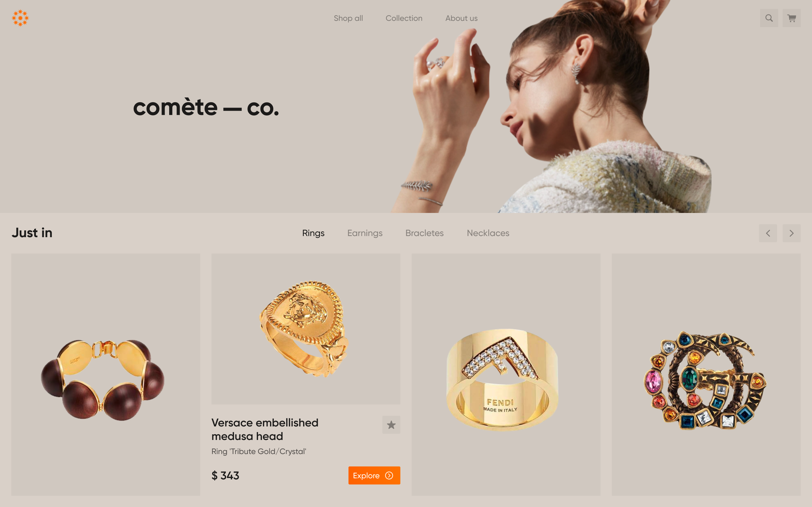Open the Shop all menu item
This screenshot has width=812, height=507.
click(348, 18)
